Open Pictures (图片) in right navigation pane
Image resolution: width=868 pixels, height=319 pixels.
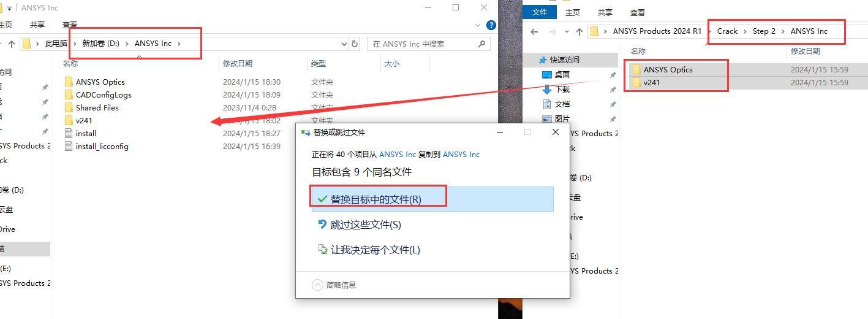pos(562,118)
